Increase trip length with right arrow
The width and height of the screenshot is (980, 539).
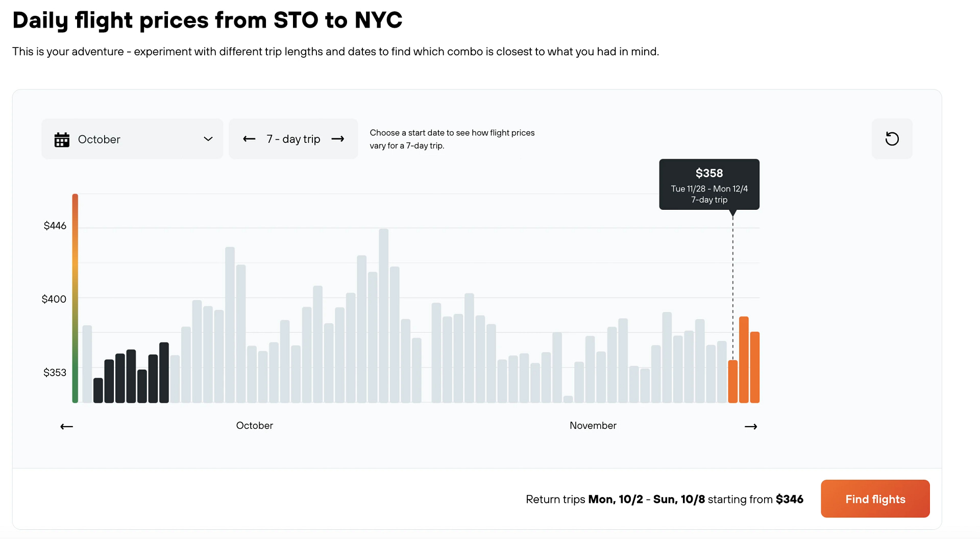pyautogui.click(x=338, y=139)
